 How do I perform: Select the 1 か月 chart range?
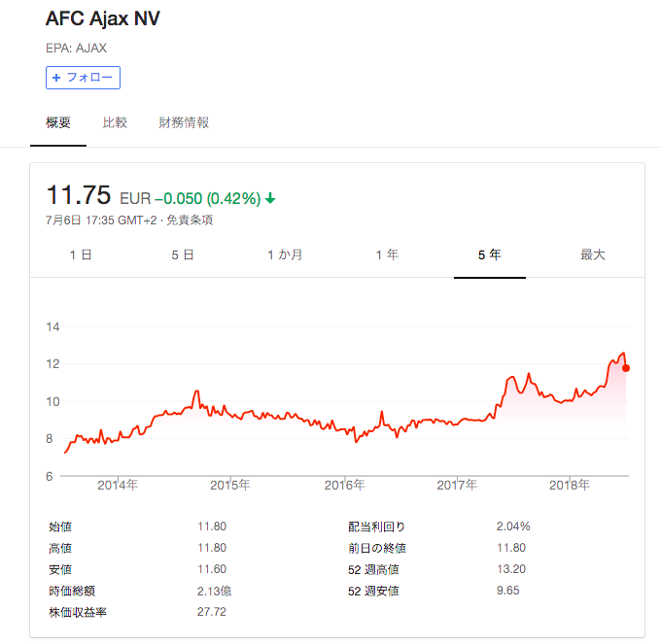[285, 254]
